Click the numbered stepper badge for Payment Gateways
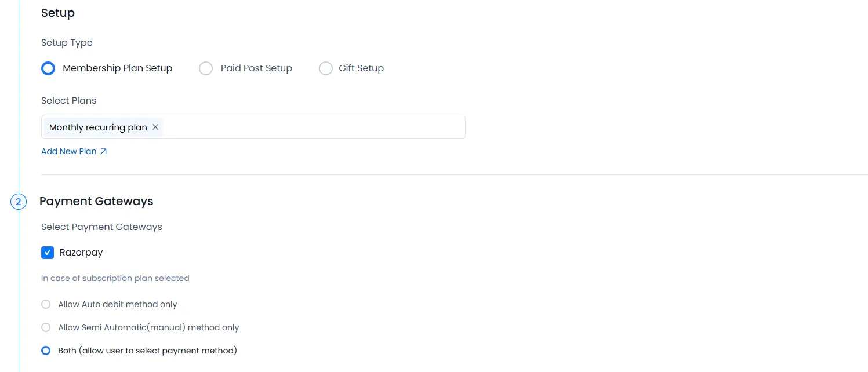Viewport: 868px width, 372px height. pyautogui.click(x=19, y=201)
